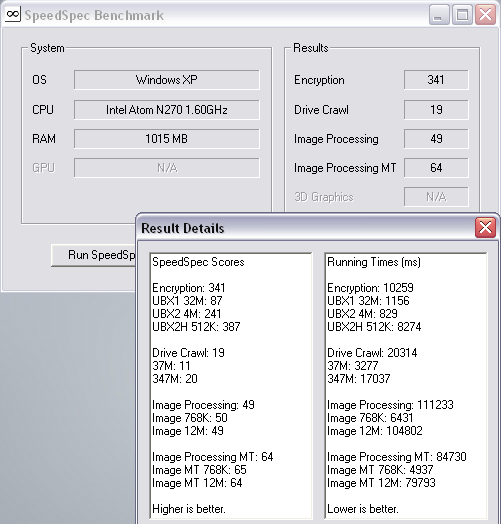The width and height of the screenshot is (501, 524).
Task: Click the 'Image MT 768K: 4937' running time
Action: tap(380, 470)
